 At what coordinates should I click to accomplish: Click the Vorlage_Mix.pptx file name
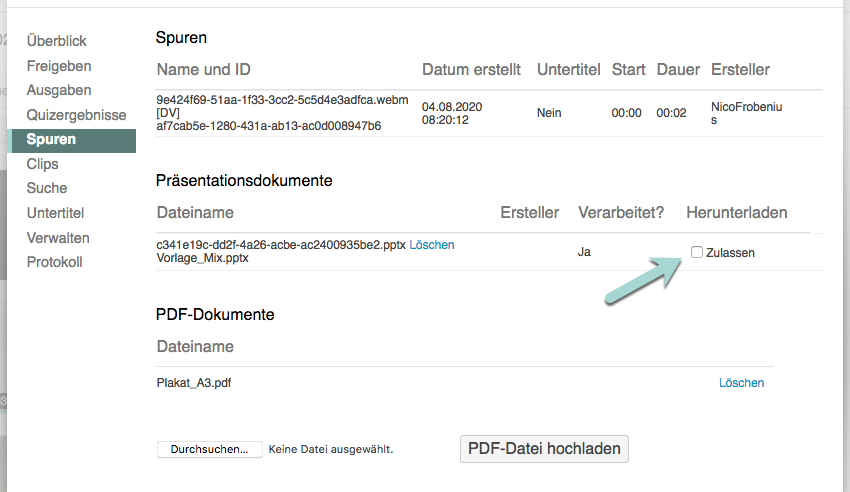202,258
